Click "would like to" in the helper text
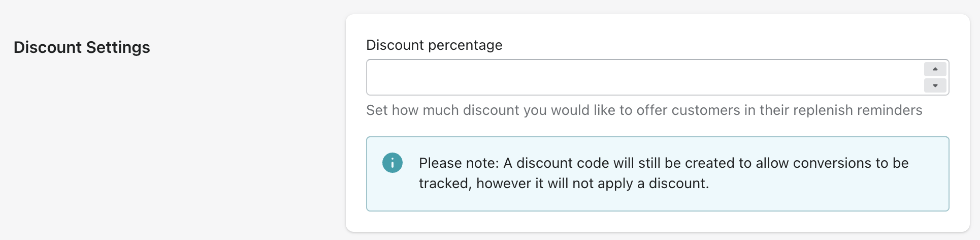The width and height of the screenshot is (980, 240). (x=590, y=110)
